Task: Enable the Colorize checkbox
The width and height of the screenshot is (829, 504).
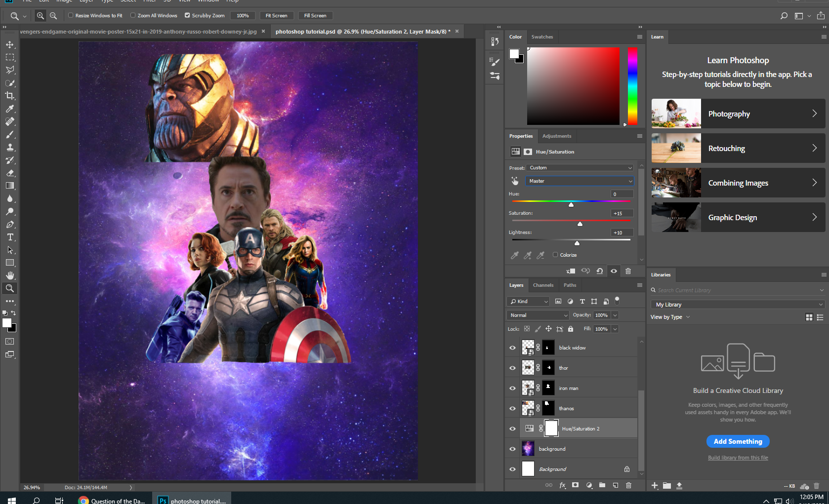Action: [555, 255]
